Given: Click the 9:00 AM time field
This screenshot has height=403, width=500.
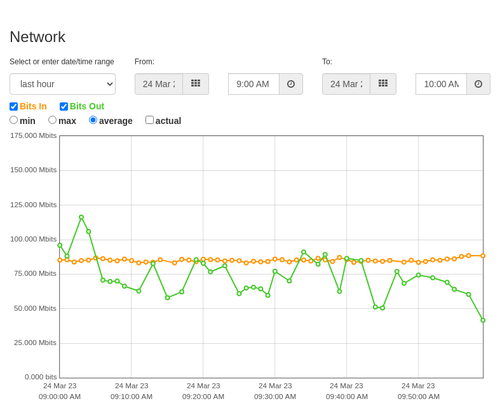Looking at the screenshot, I should click(254, 84).
